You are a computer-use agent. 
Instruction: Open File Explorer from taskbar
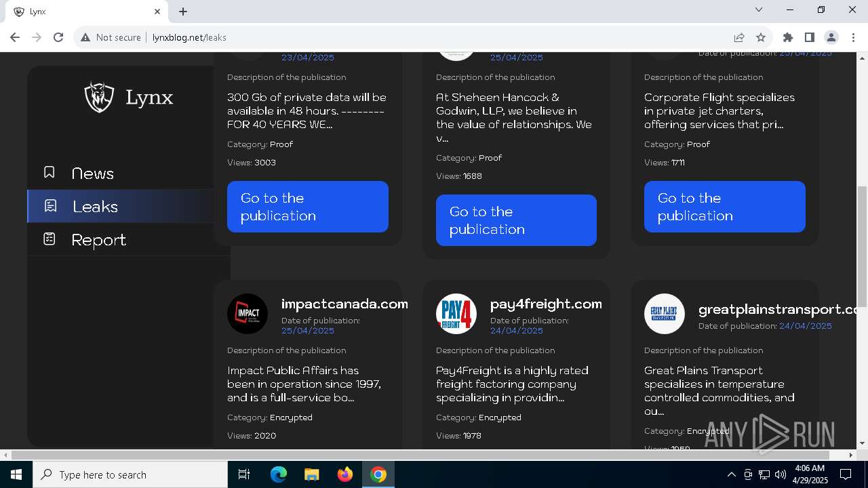(311, 474)
